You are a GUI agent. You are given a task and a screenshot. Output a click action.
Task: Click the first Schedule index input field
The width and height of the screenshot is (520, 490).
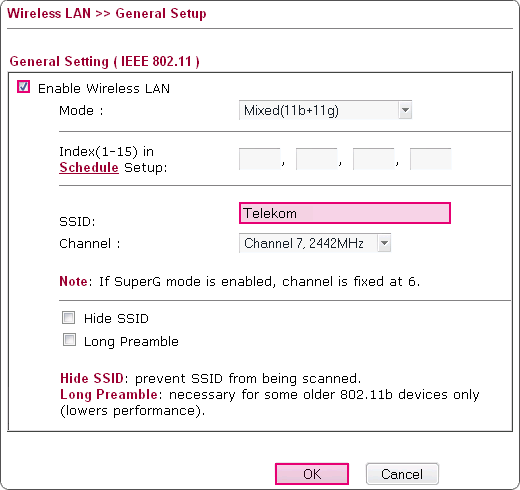pos(260,159)
